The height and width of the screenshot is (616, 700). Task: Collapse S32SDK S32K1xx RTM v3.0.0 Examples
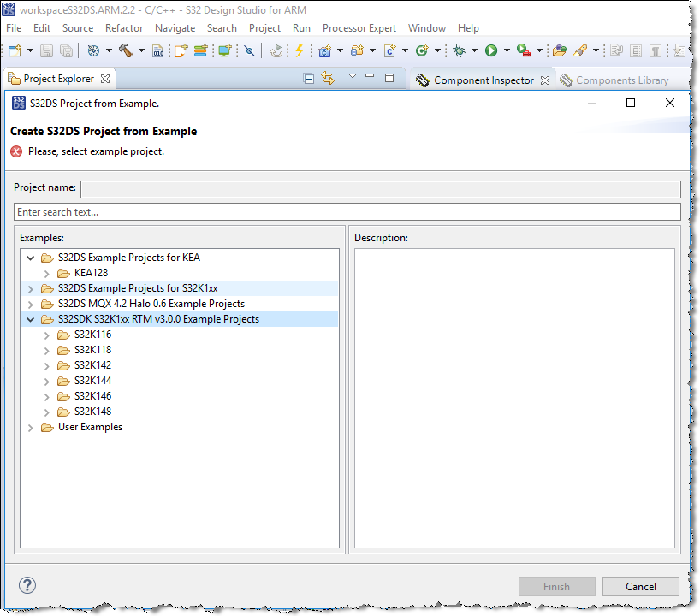[x=30, y=320]
